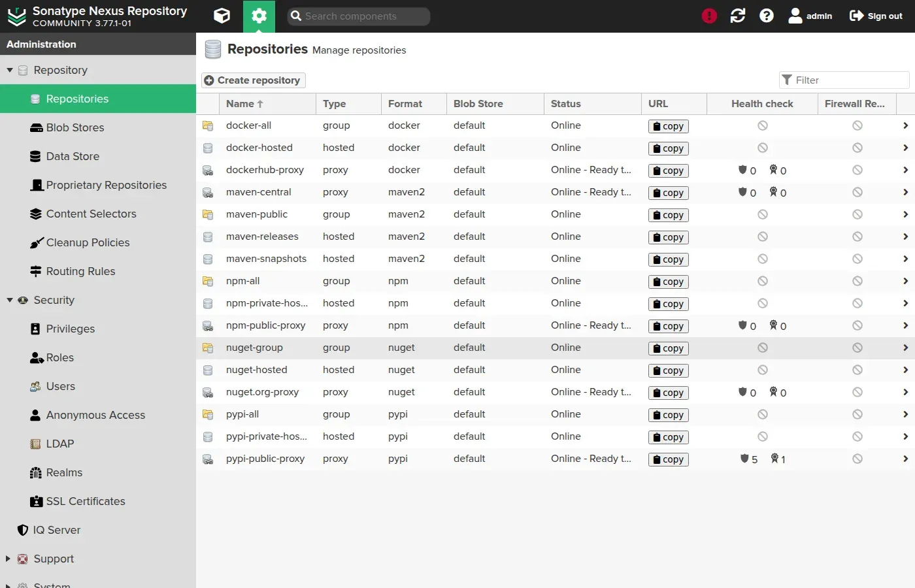
Task: Click pypi-public-proxy repository type icon
Action: coord(208,459)
